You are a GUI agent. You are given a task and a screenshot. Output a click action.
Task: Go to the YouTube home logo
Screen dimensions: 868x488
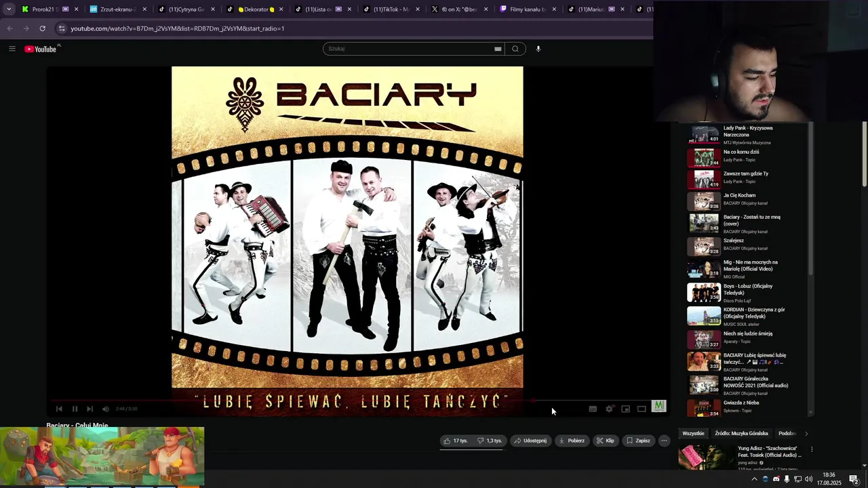coord(41,49)
